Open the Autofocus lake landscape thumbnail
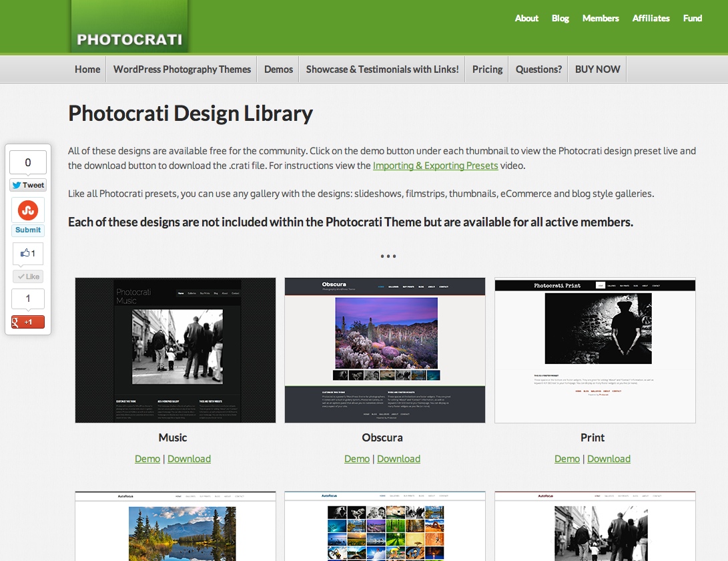The image size is (728, 561). coord(175,526)
